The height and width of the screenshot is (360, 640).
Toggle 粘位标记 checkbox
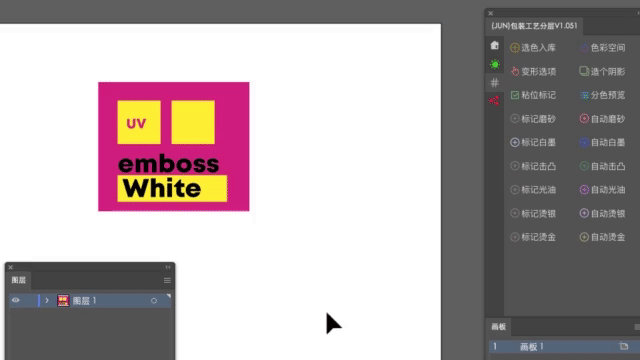click(x=515, y=95)
